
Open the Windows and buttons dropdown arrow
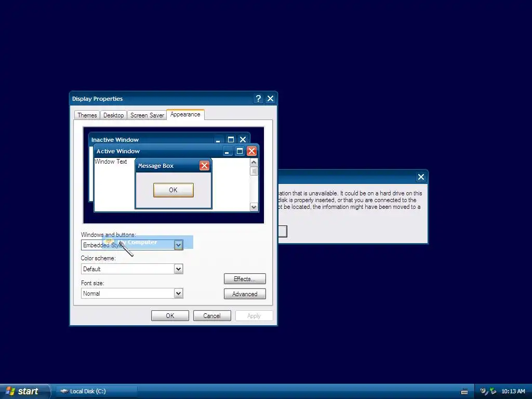pyautogui.click(x=179, y=245)
